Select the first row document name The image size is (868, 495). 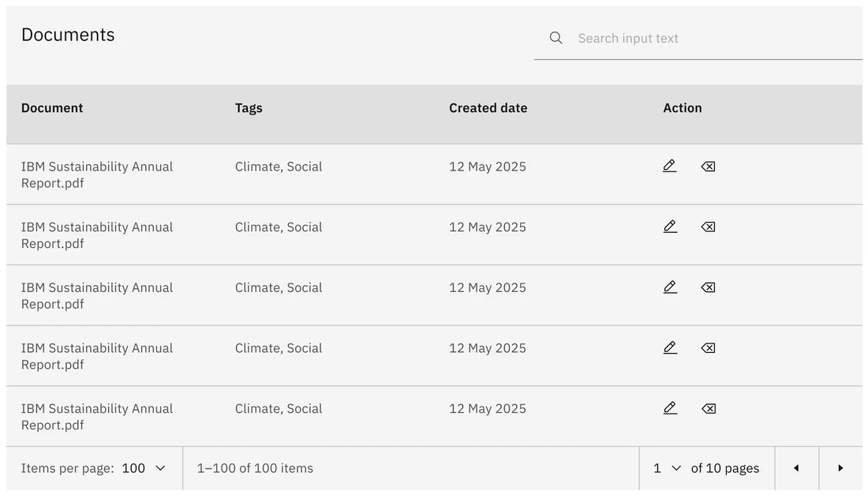(97, 175)
